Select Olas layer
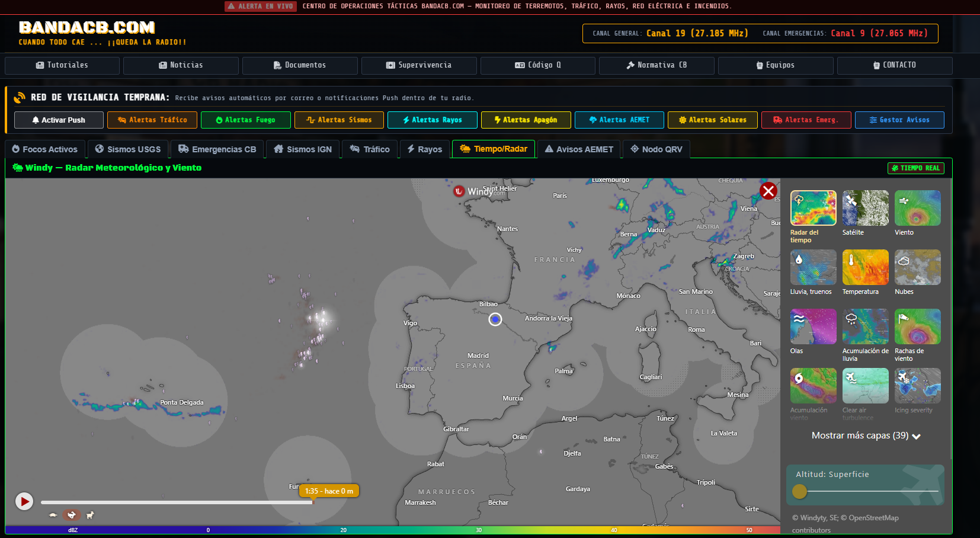This screenshot has height=538, width=980. tap(813, 326)
